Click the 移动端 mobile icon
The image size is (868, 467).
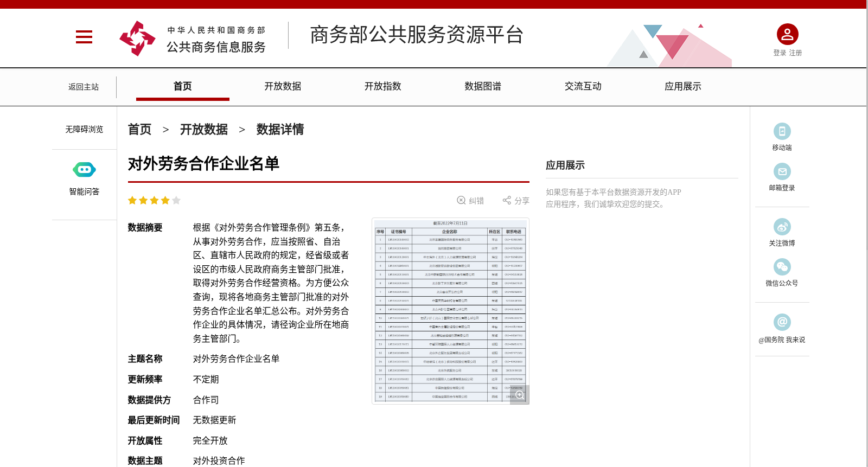pyautogui.click(x=782, y=131)
